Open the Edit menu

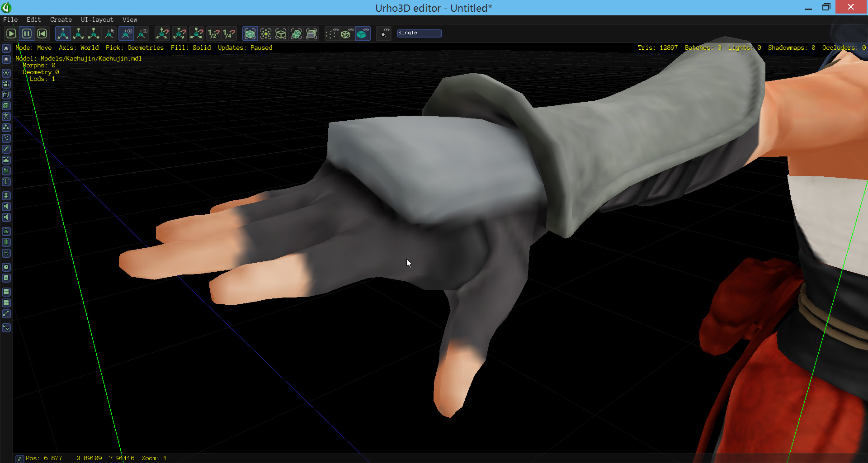[34, 19]
